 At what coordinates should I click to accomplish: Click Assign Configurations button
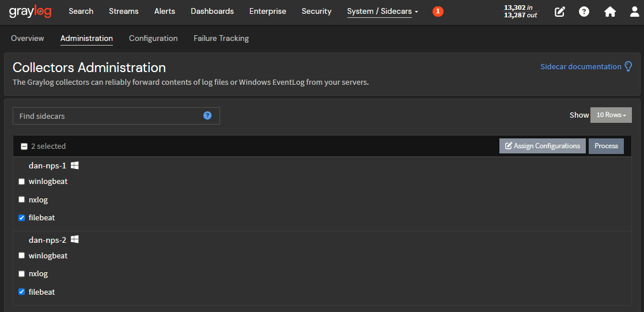tap(542, 146)
